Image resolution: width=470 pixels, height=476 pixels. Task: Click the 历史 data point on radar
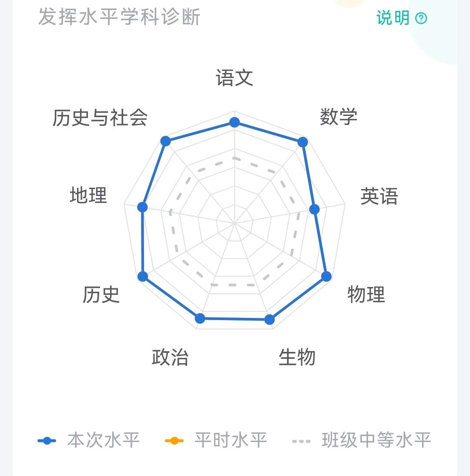(143, 276)
